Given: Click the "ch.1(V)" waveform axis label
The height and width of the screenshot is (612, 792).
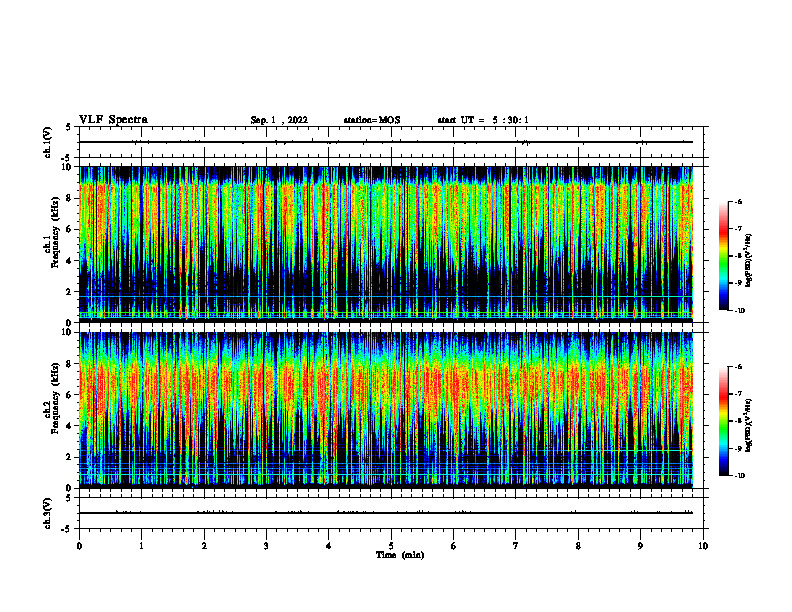Looking at the screenshot, I should pyautogui.click(x=47, y=142).
